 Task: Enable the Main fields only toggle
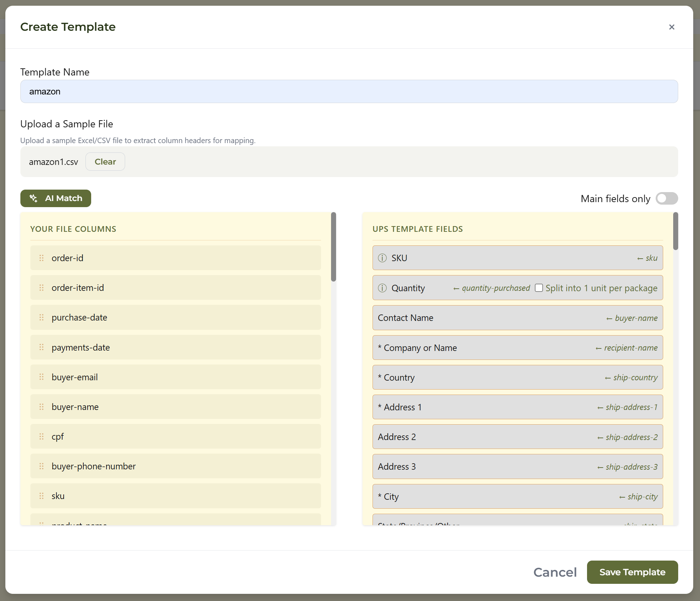pyautogui.click(x=666, y=199)
